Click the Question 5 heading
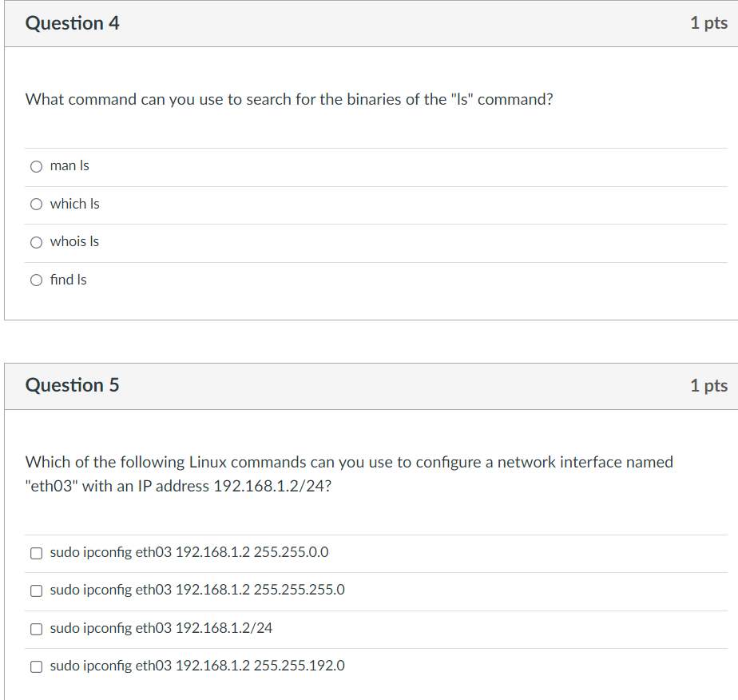Image resolution: width=738 pixels, height=700 pixels. [73, 385]
